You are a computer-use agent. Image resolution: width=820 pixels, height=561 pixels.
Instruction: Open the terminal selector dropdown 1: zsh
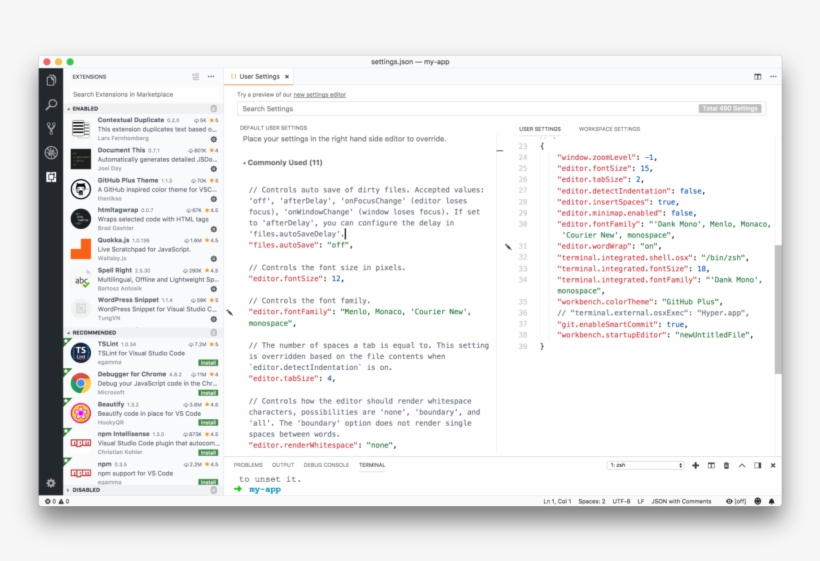646,465
